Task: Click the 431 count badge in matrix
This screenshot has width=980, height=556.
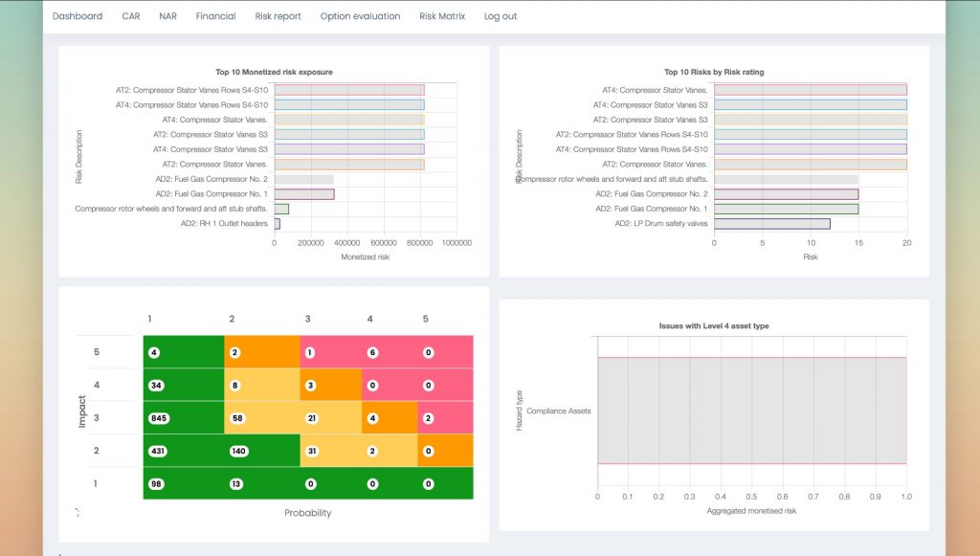Action: pos(158,451)
